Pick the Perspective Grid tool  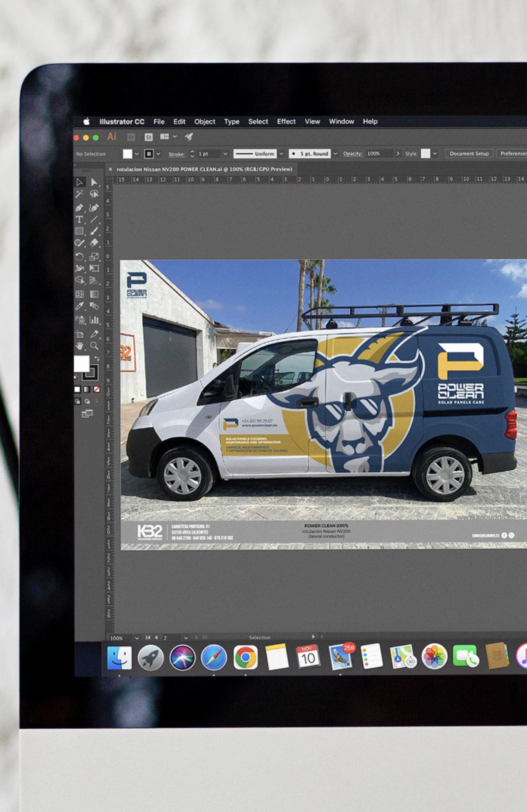[x=94, y=280]
